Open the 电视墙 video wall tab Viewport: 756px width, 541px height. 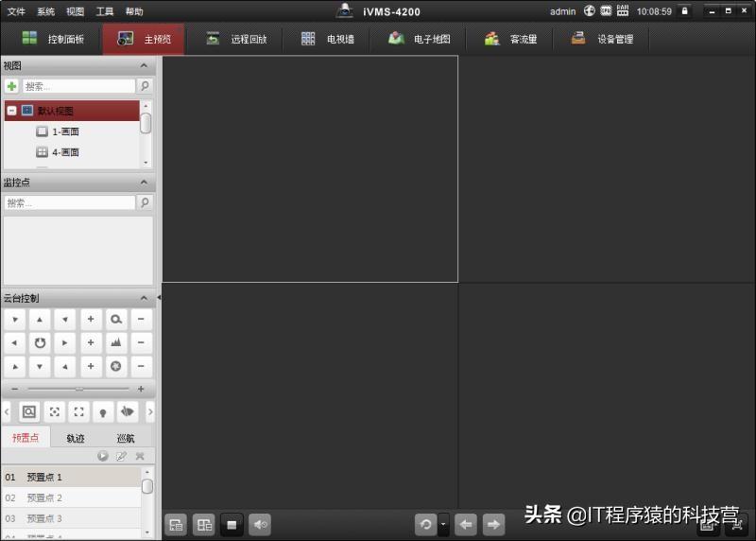tap(328, 39)
